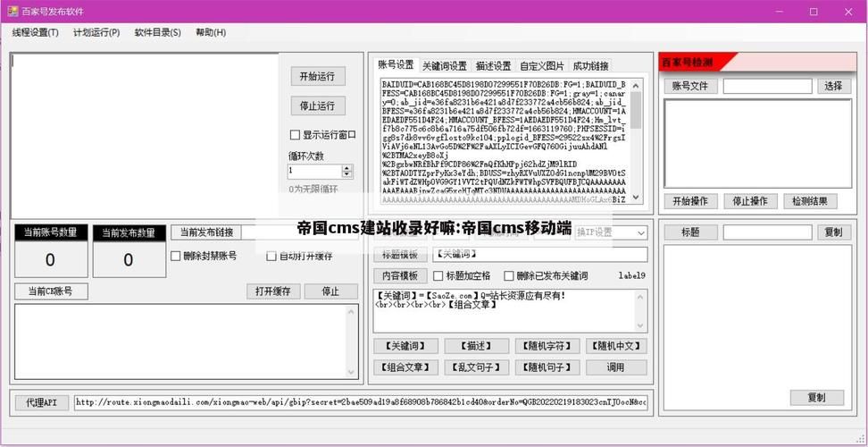This screenshot has width=868, height=447.
Task: Click the 调用 button
Action: point(616,367)
